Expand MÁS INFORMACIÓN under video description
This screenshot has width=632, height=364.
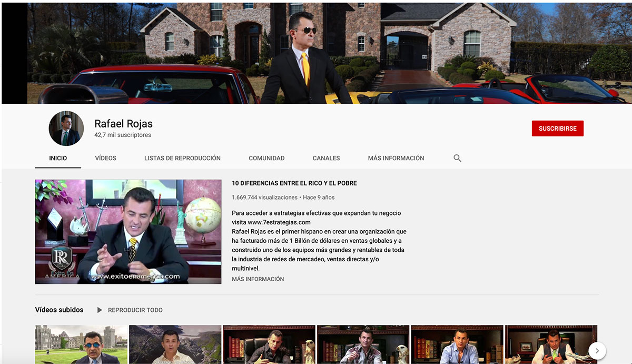coord(258,279)
